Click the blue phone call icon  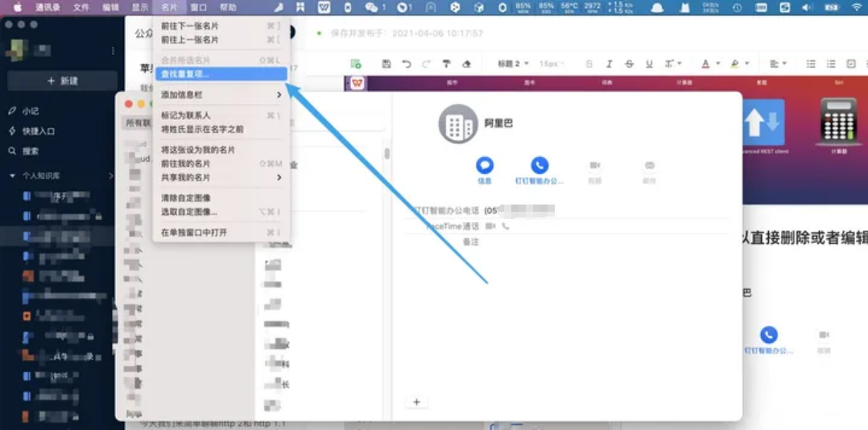coord(539,165)
